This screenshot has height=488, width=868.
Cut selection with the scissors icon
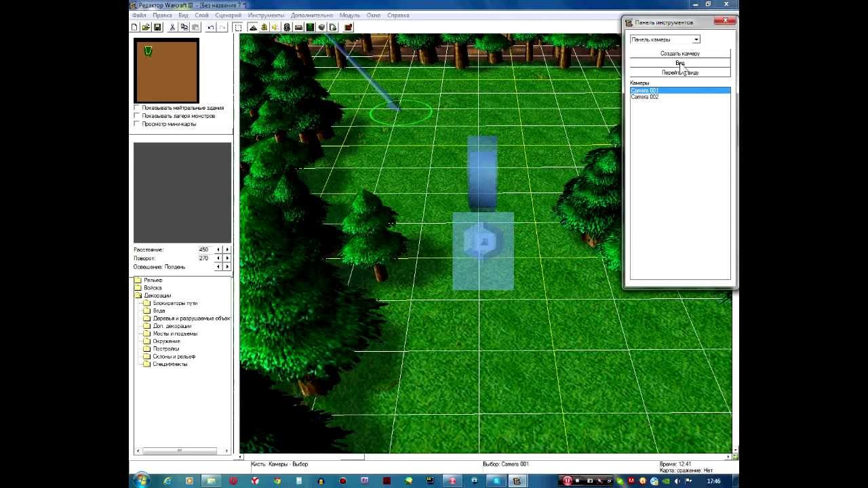tap(172, 27)
